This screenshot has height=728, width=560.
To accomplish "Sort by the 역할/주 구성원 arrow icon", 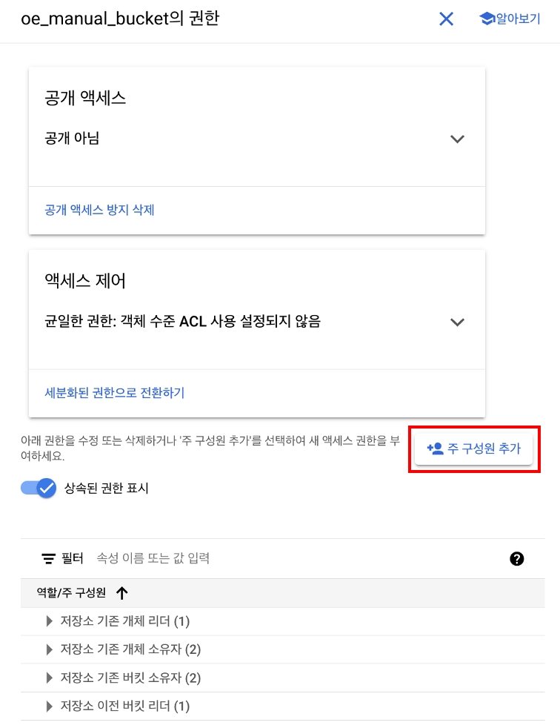I will click(x=122, y=593).
